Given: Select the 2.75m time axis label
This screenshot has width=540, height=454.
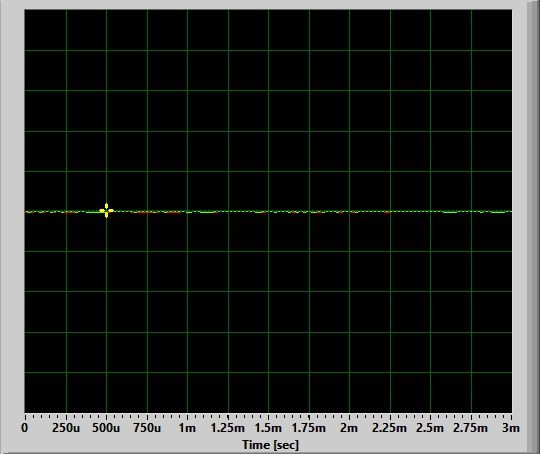Looking at the screenshot, I should point(471,428).
